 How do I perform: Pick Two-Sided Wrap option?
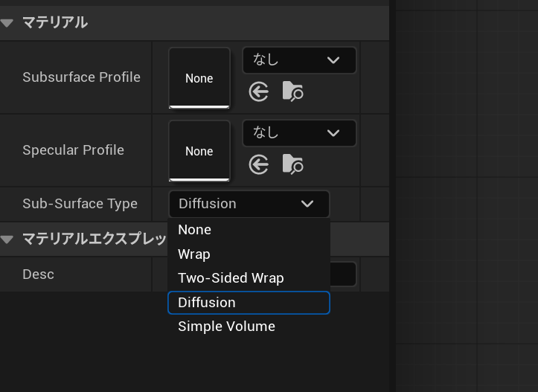[x=231, y=278]
